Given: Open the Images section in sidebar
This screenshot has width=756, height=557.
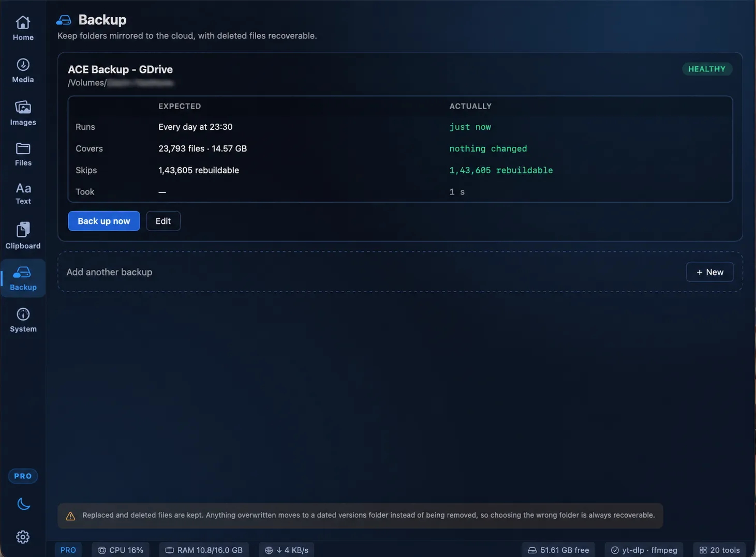Looking at the screenshot, I should click(x=23, y=113).
